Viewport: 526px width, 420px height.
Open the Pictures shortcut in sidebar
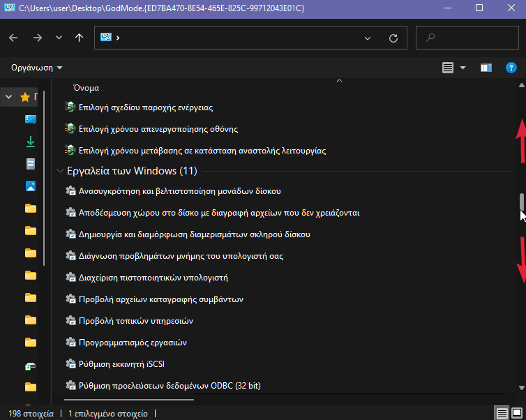tap(31, 186)
